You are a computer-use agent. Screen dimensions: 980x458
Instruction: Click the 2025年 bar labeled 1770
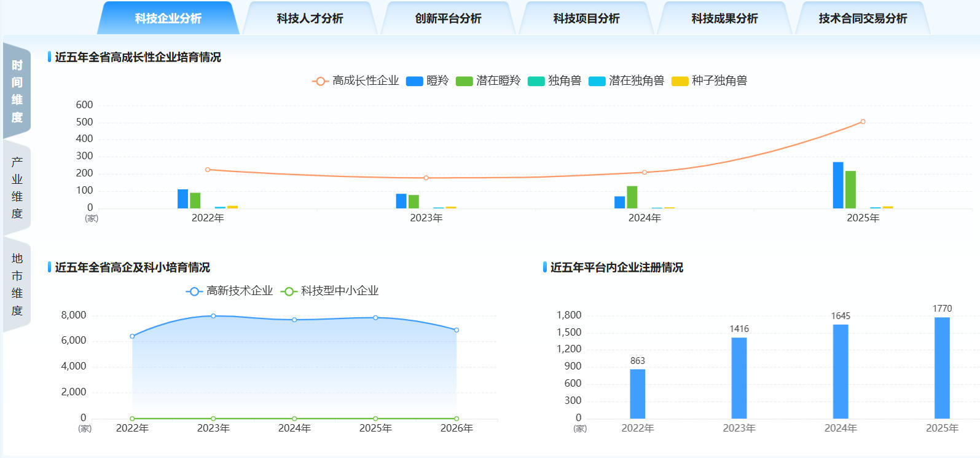tap(942, 368)
